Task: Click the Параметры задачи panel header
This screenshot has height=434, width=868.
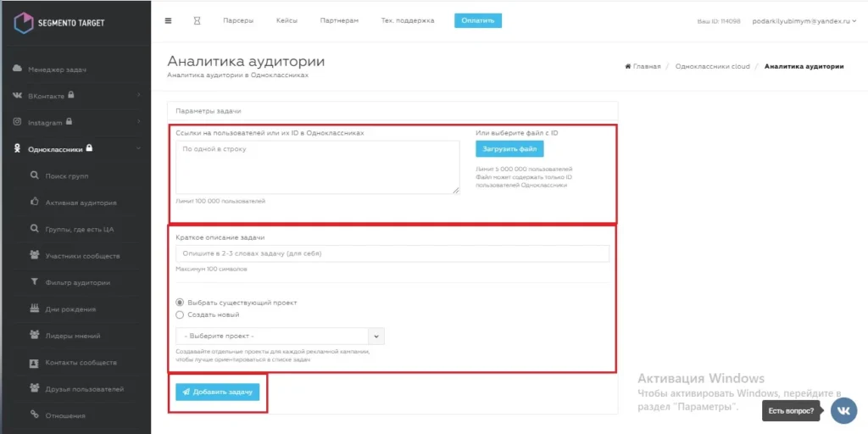Action: (392, 111)
